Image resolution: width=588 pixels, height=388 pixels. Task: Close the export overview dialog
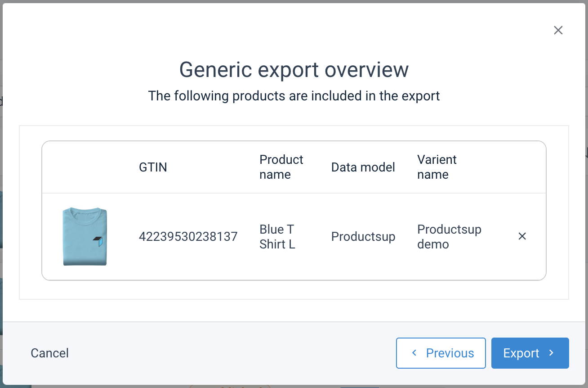[x=558, y=30]
